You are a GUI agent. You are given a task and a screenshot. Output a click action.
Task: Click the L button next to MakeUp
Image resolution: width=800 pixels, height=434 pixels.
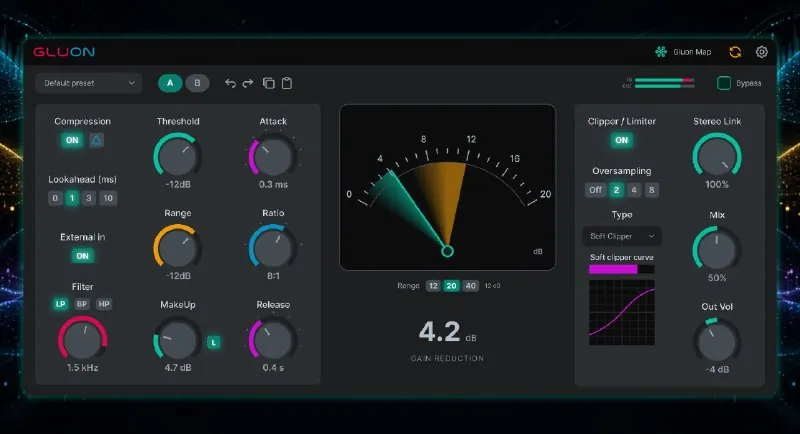click(214, 342)
